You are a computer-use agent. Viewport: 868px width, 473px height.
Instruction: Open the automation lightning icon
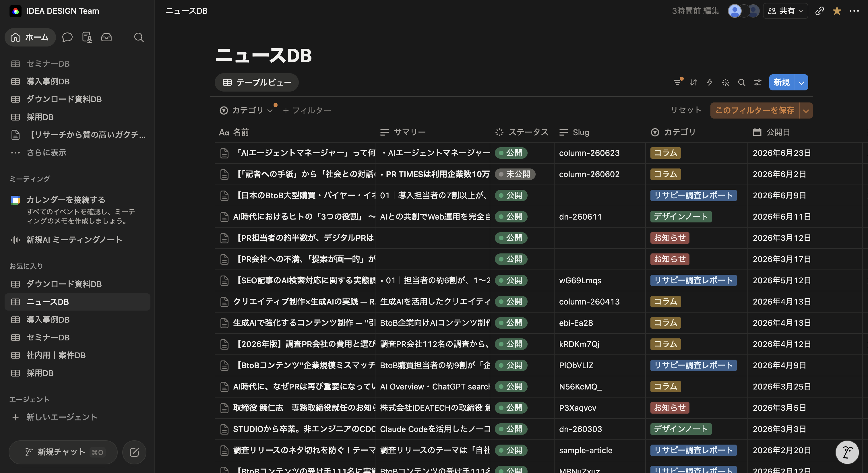click(x=709, y=82)
